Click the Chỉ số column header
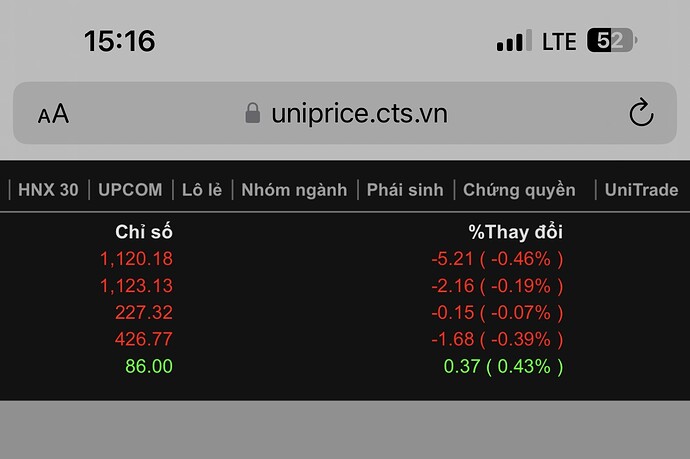 coord(143,232)
